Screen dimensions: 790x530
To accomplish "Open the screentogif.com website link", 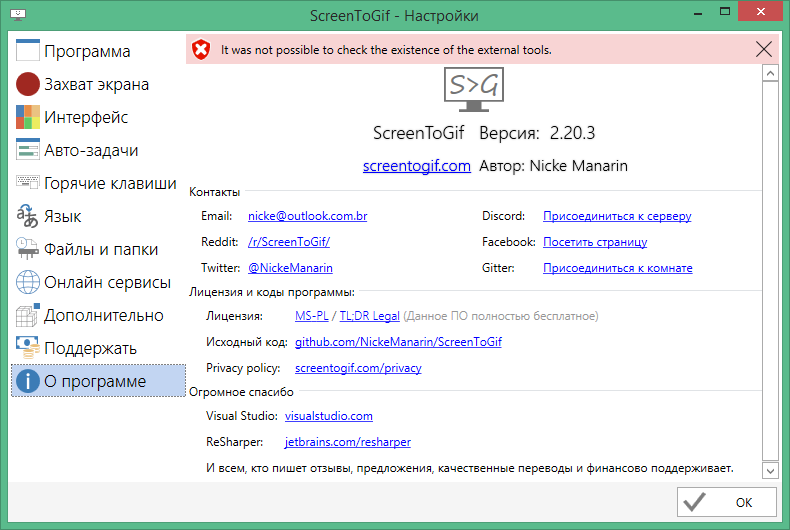I will click(417, 166).
